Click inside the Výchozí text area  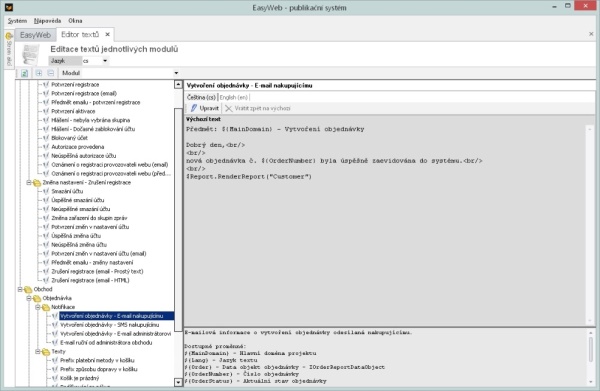point(385,224)
